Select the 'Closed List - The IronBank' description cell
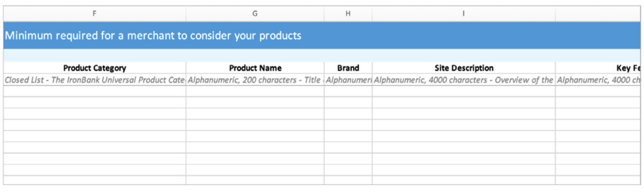644x193 pixels. (x=95, y=80)
